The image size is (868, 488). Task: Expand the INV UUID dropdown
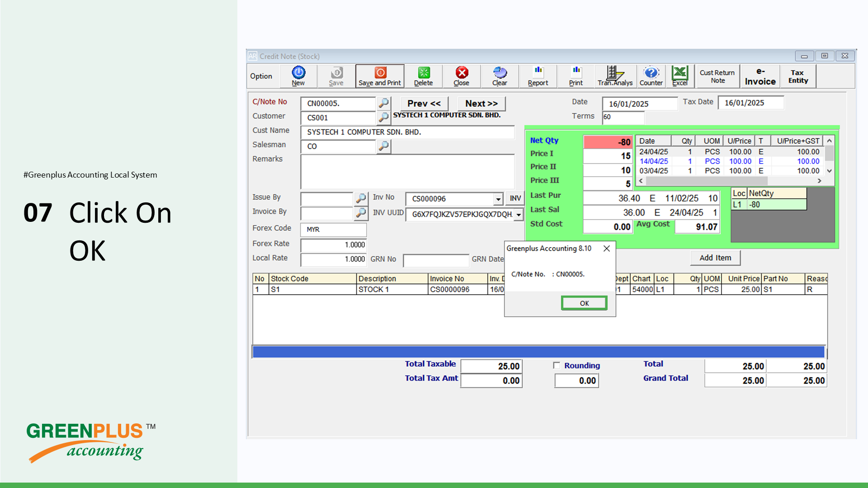[519, 215]
